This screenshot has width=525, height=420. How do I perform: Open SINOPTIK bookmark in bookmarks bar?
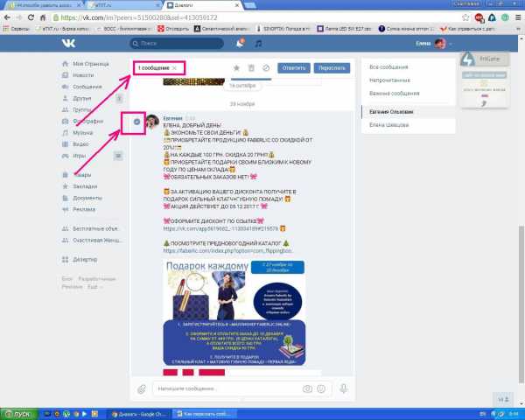pyautogui.click(x=283, y=29)
